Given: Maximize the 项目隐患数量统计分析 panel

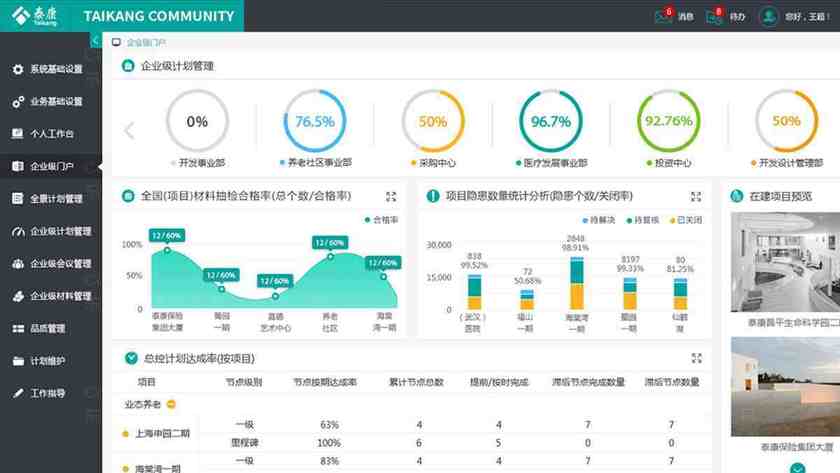Looking at the screenshot, I should pos(696,197).
